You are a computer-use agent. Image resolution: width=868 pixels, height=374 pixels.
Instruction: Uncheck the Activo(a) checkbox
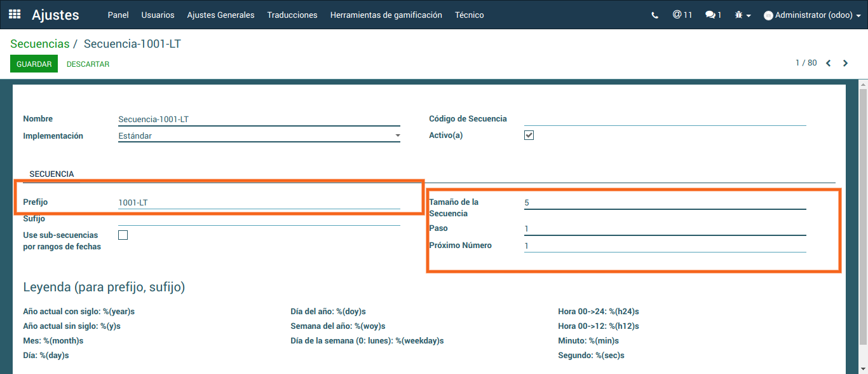tap(529, 135)
